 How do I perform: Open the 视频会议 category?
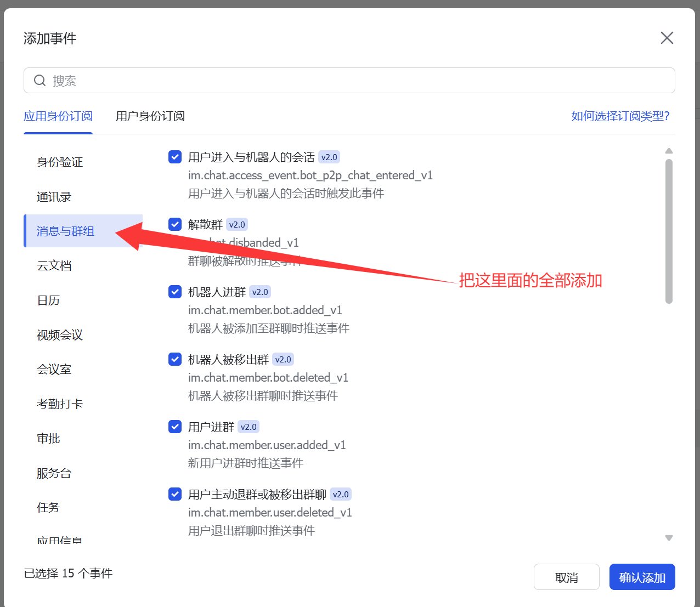pyautogui.click(x=59, y=334)
